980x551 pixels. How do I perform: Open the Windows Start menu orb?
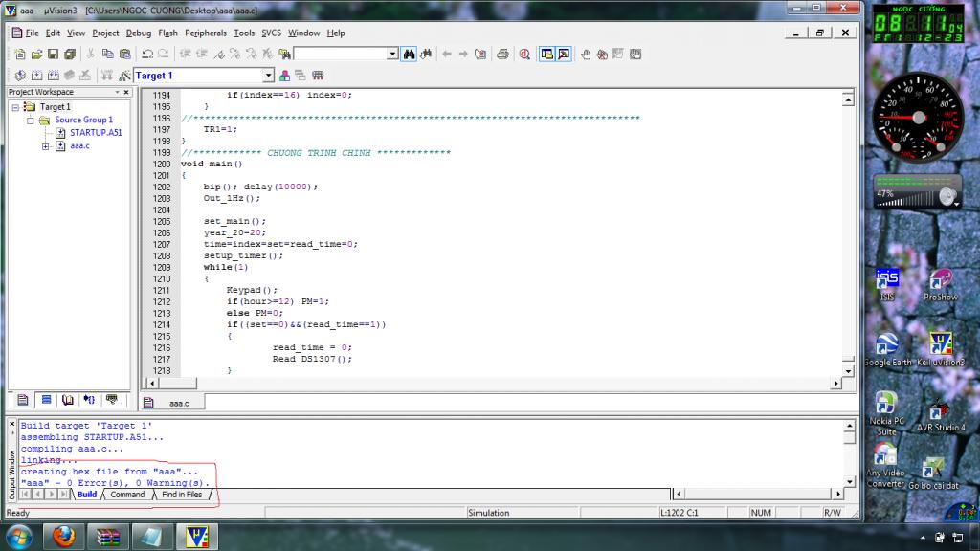(19, 537)
